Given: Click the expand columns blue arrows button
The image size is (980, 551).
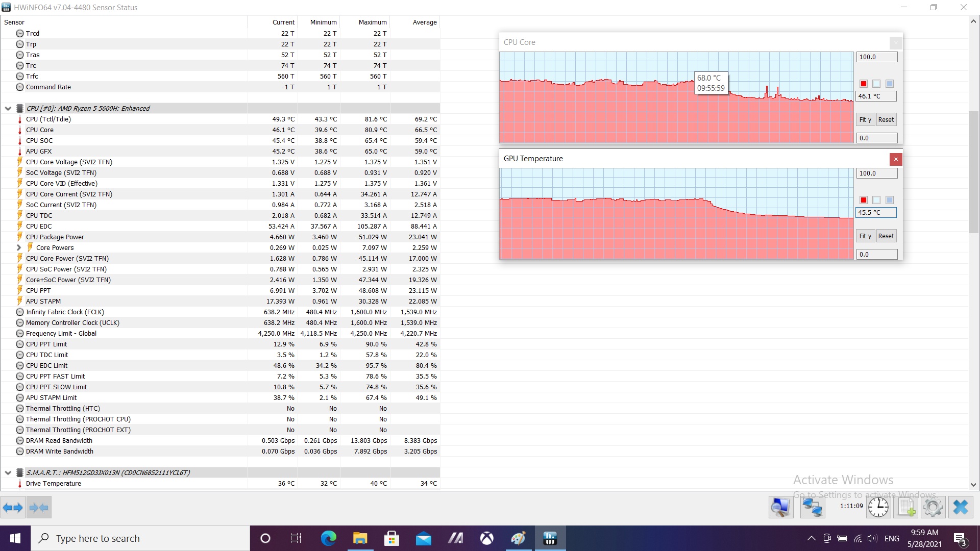Looking at the screenshot, I should click(13, 508).
